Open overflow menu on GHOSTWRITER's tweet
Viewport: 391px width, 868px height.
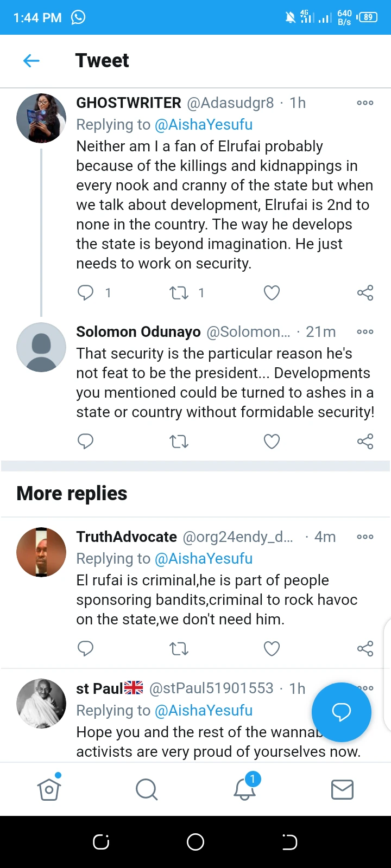tap(365, 103)
